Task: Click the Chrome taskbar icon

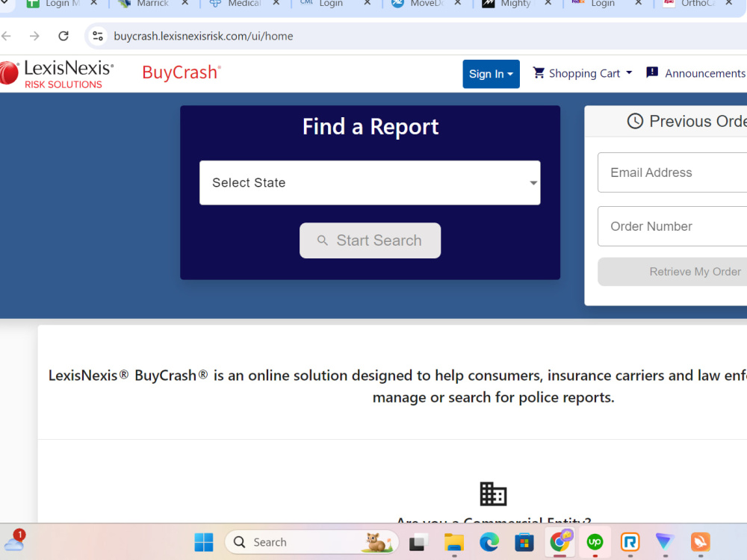Action: (560, 542)
